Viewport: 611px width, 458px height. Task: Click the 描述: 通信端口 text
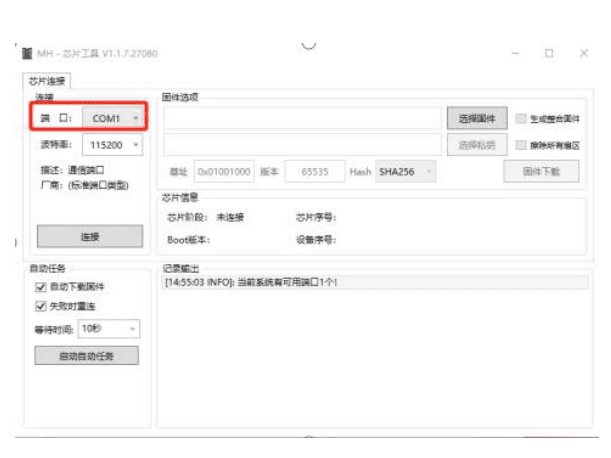(x=72, y=170)
